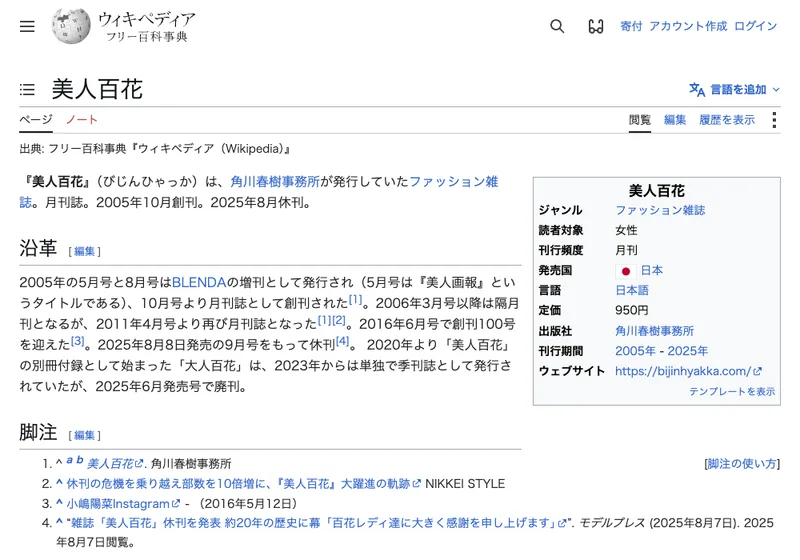Click アカウント作成 link
Screen dimensions: 800x560
click(688, 26)
